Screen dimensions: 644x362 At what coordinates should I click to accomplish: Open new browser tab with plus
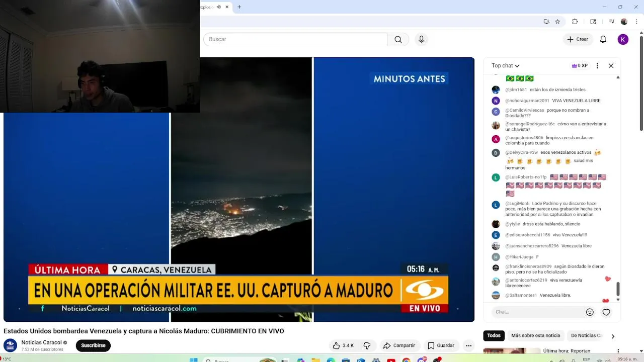tap(239, 7)
